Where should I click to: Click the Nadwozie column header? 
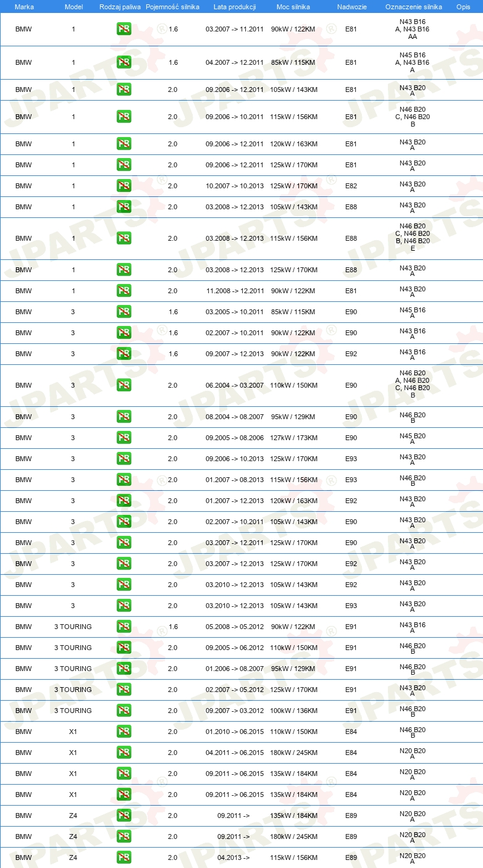351,6
